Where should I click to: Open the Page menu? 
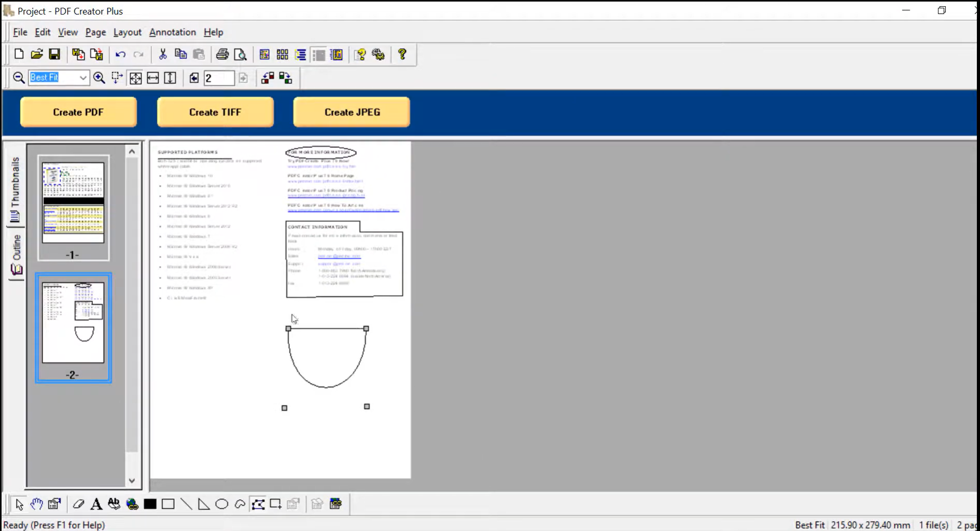pyautogui.click(x=95, y=32)
